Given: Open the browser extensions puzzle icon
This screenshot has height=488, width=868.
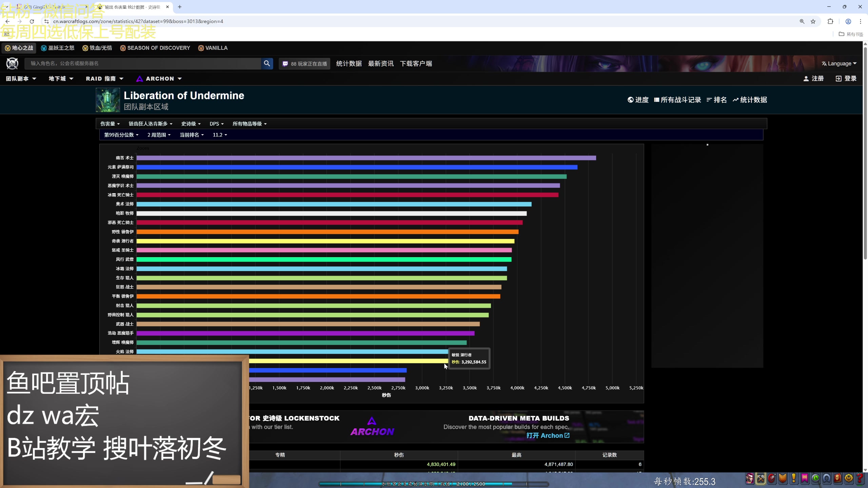Looking at the screenshot, I should click(830, 21).
